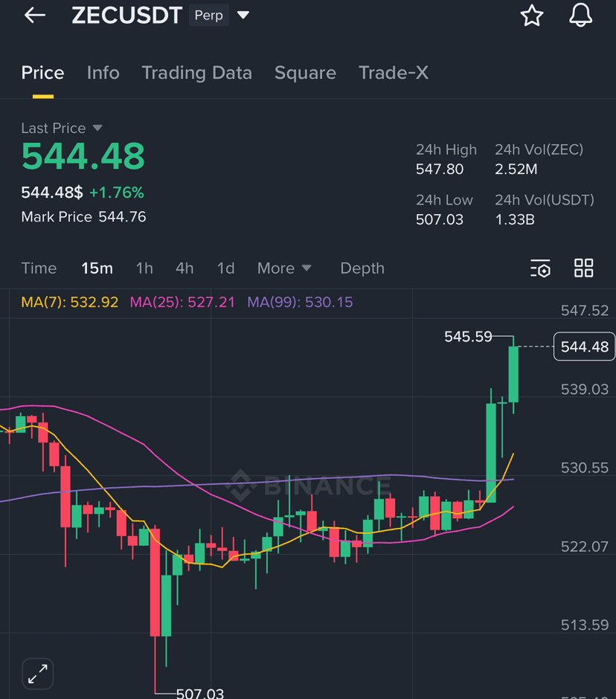Switch to the Info tab
Viewport: 616px width, 699px height.
tap(103, 73)
